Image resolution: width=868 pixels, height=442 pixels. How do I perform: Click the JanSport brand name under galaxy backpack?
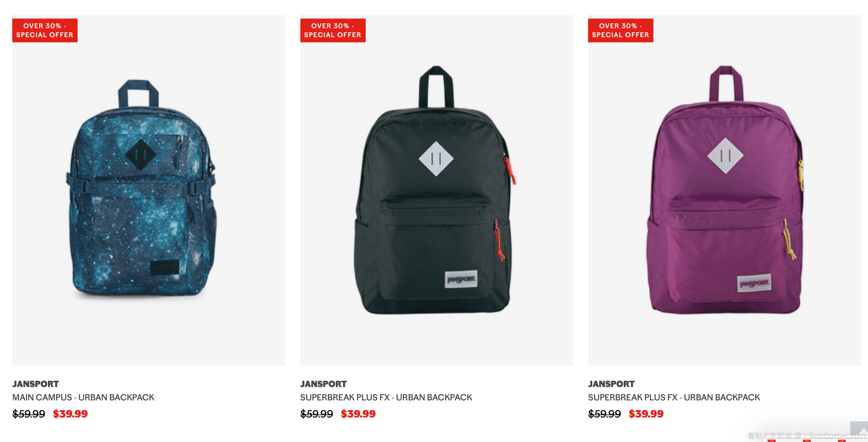[36, 384]
